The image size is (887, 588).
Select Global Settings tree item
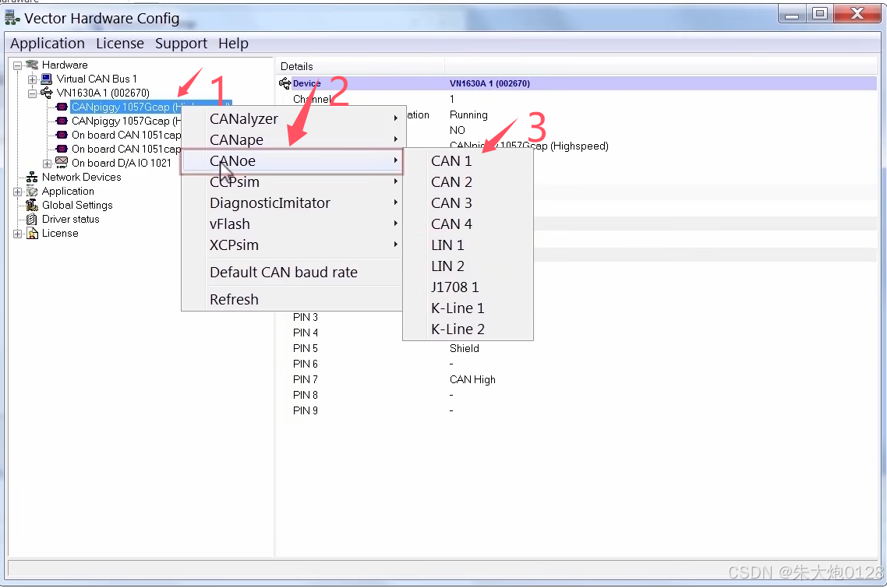click(x=77, y=206)
